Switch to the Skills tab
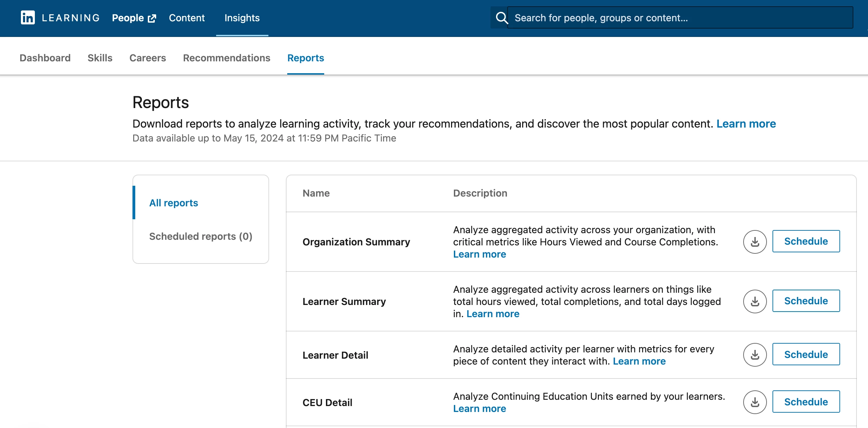Screen dimensions: 868x428 point(100,58)
